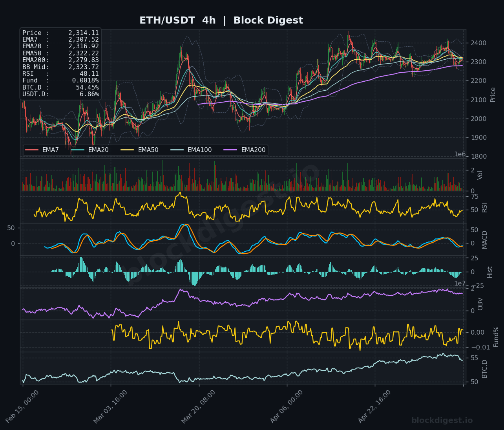Image resolution: width=504 pixels, height=430 pixels.
Task: Click the 2100 price axis tick
Action: point(478,100)
